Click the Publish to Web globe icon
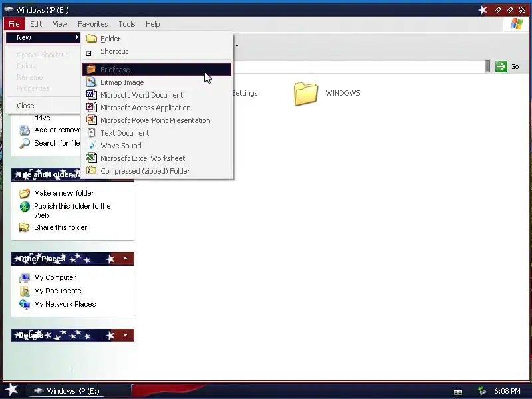Image resolution: width=532 pixels, height=399 pixels. click(x=25, y=207)
